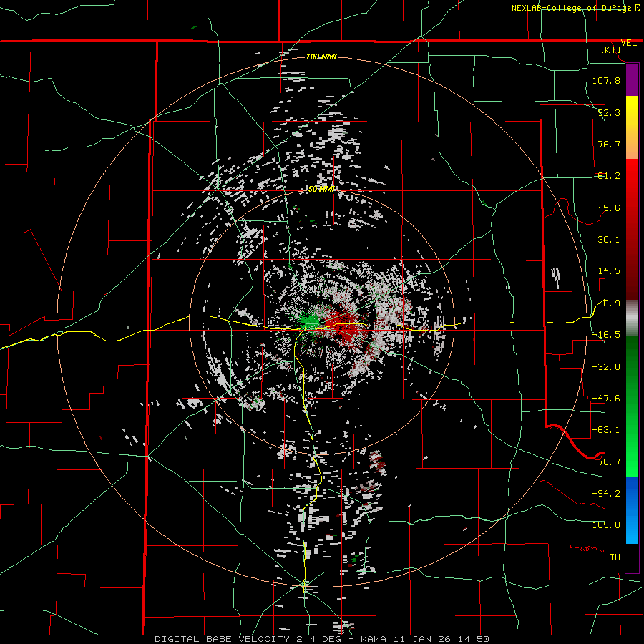Image resolution: width=644 pixels, height=644 pixels.
Task: Click the 45.6 velocity scale value
Action: tap(609, 208)
